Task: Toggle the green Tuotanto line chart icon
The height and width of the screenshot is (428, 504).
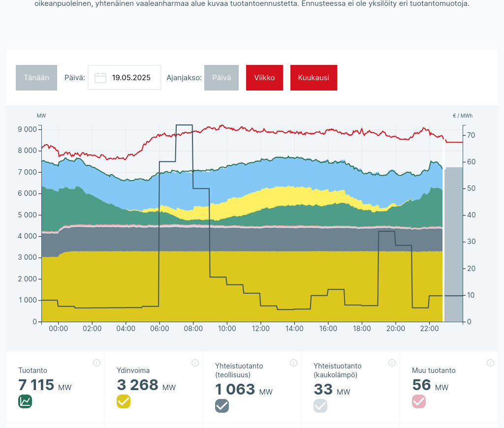Action: point(25,401)
